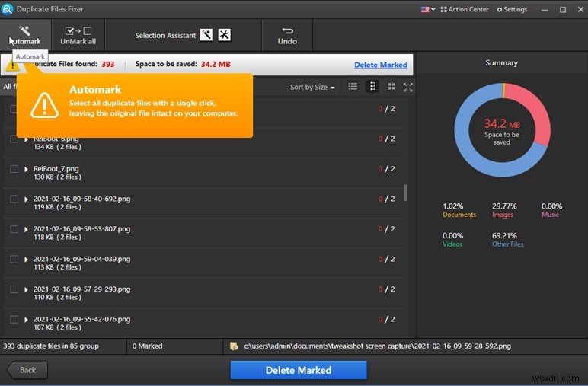Check the 2021-02-16_09-57-29-293.png checkbox
The width and height of the screenshot is (588, 386).
click(x=14, y=289)
